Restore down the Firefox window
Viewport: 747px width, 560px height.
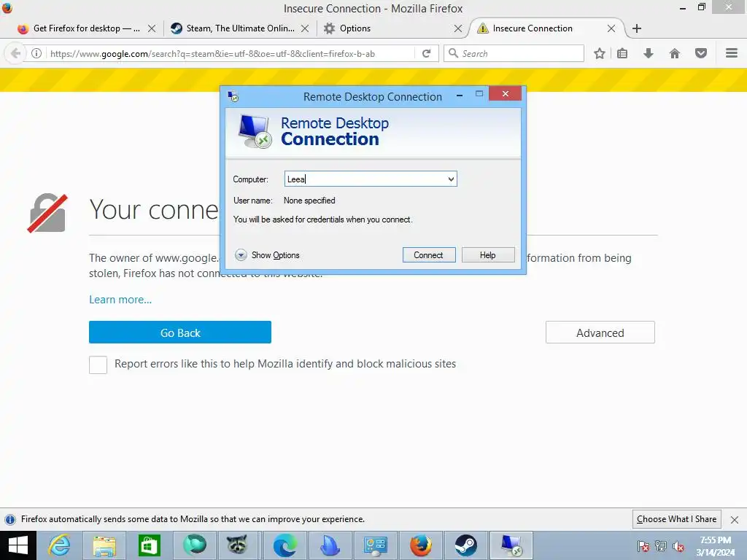click(701, 7)
